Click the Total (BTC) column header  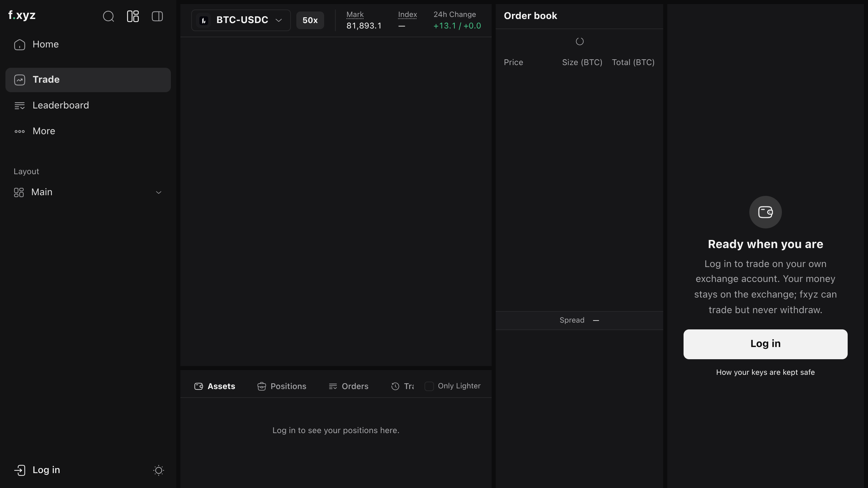pyautogui.click(x=633, y=62)
